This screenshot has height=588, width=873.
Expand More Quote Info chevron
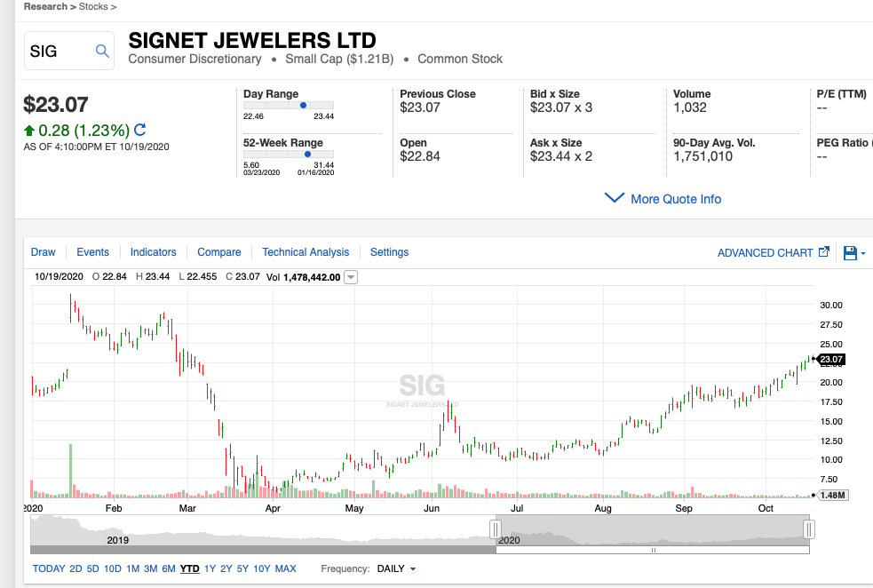pos(614,198)
